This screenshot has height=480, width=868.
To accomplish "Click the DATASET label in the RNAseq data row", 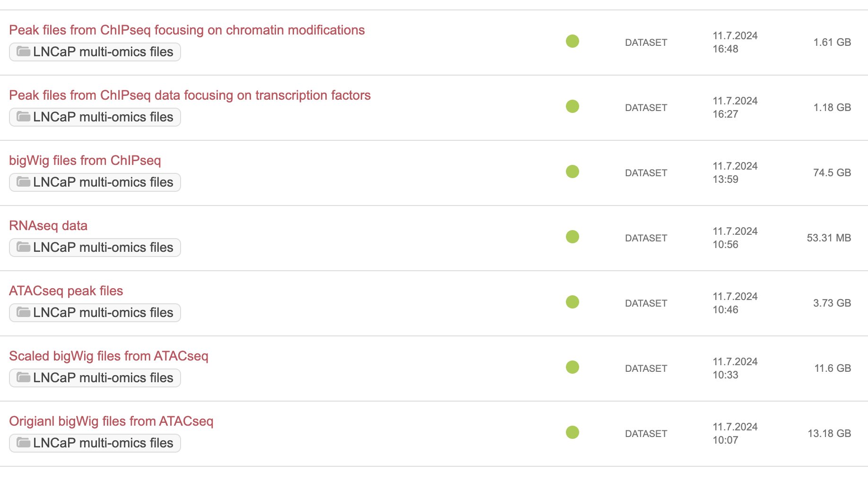I will point(646,238).
